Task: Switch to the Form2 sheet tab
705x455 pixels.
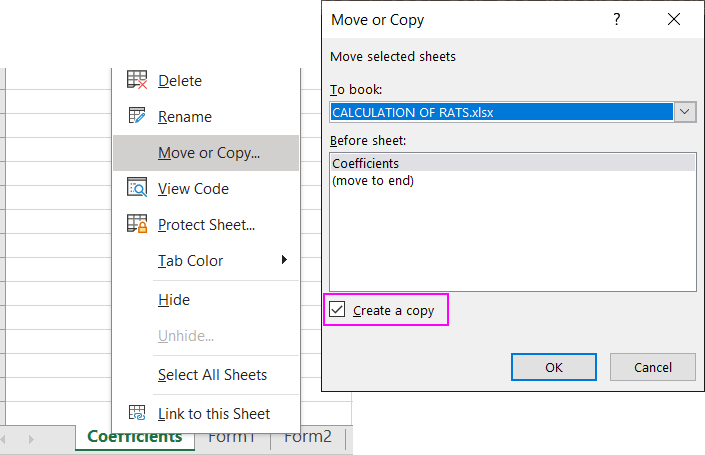Action: tap(307, 437)
